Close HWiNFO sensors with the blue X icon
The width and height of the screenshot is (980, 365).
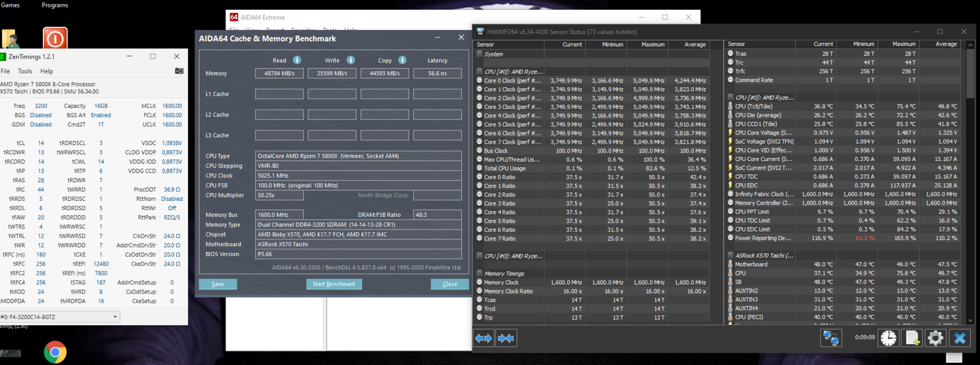click(960, 338)
